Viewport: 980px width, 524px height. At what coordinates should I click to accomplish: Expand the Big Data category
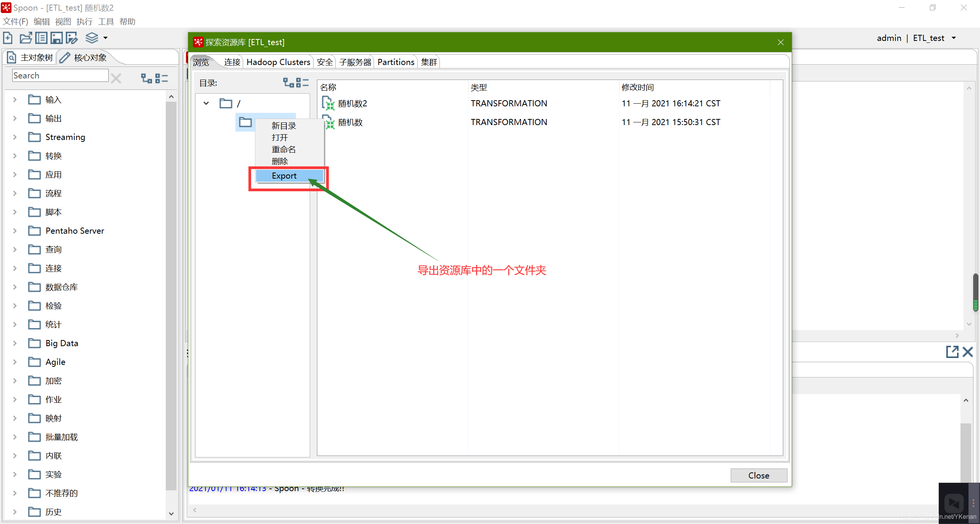[15, 343]
